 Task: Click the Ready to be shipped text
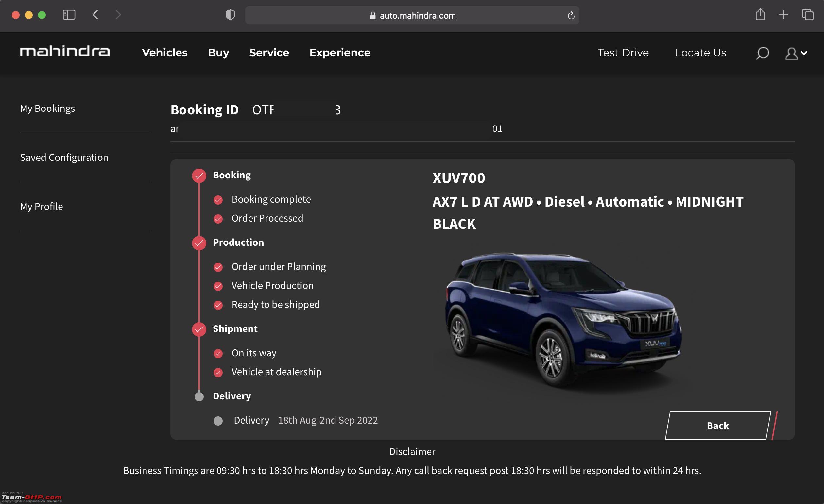click(x=276, y=305)
